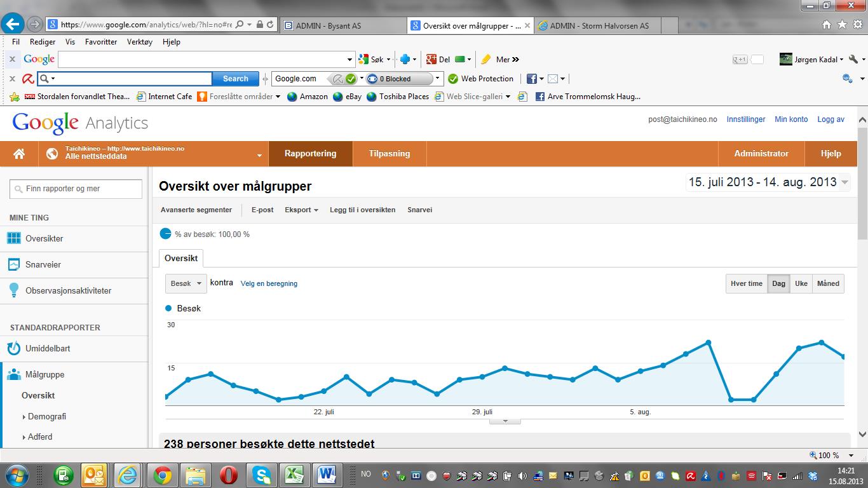
Task: Add to favorites bar star icon
Action: pos(15,97)
